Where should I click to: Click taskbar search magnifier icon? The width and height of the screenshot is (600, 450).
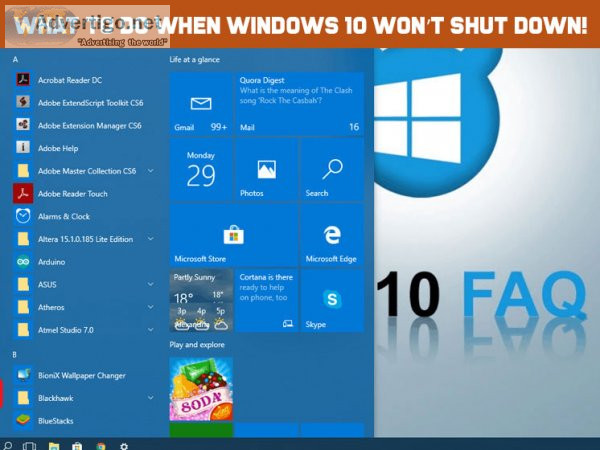click(x=8, y=445)
